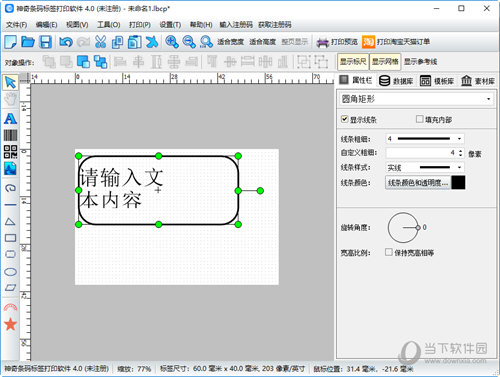Click the rotation angle dial
Image resolution: width=500 pixels, height=377 pixels.
pos(403,228)
